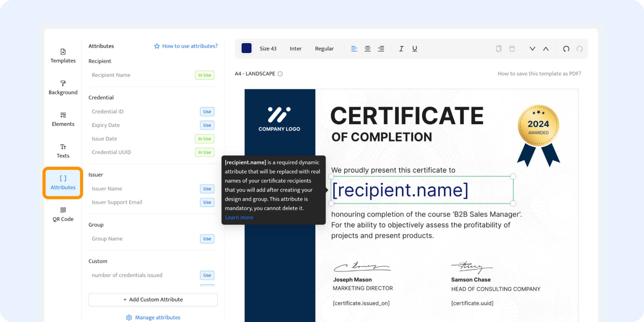Click the A4 Landscape info indicator
The width and height of the screenshot is (644, 322).
click(x=280, y=73)
